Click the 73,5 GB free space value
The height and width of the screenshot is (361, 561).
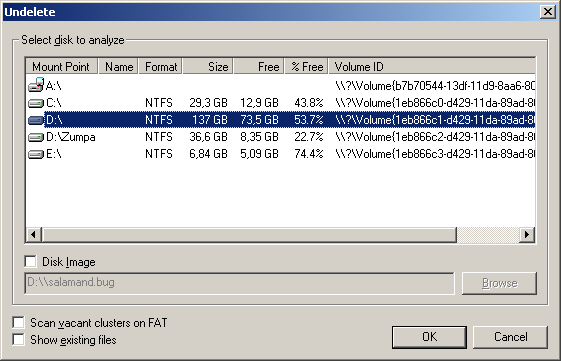click(259, 120)
